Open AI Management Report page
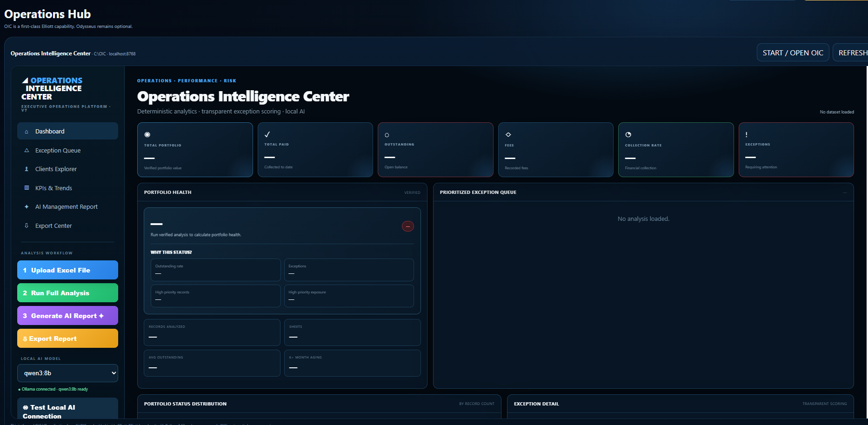This screenshot has height=425, width=868. coord(67,207)
